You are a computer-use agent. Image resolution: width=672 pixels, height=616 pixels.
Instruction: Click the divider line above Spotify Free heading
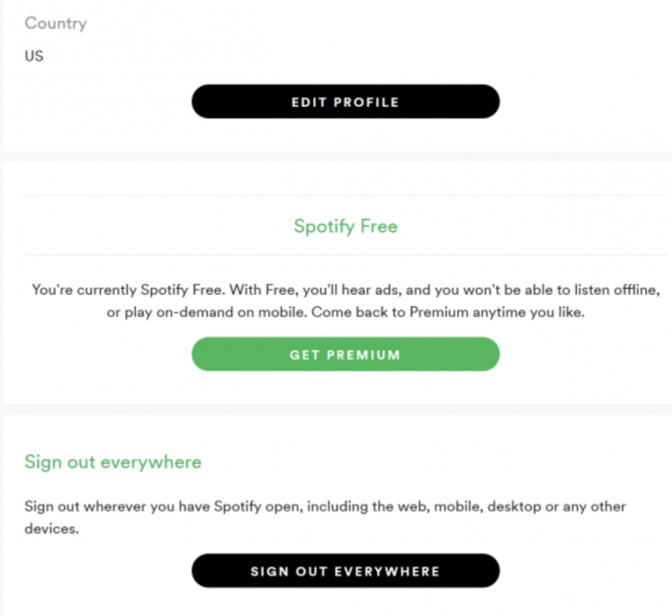point(345,195)
